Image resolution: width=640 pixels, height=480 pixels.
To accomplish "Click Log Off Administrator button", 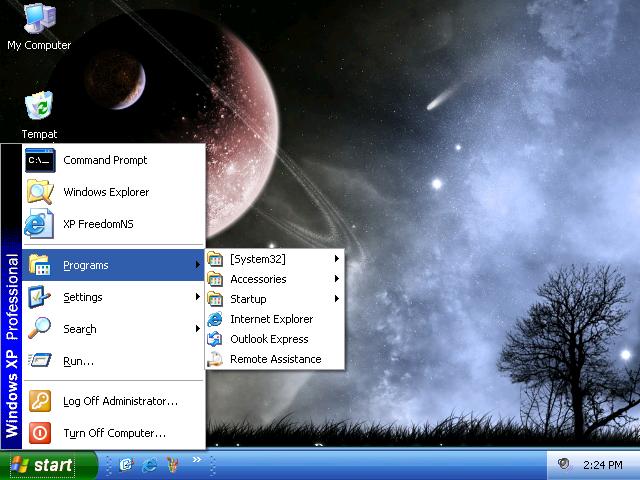I will [119, 401].
